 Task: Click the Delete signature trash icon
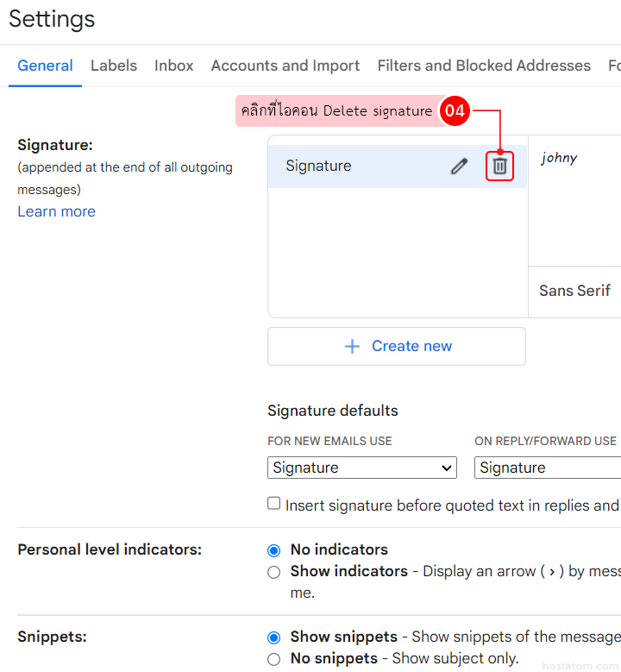coord(499,166)
